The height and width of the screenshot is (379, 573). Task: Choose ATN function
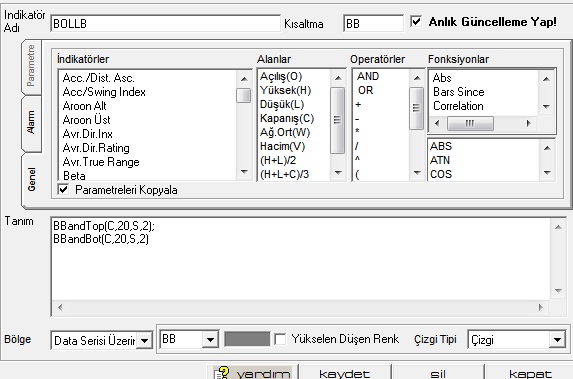pyautogui.click(x=440, y=160)
